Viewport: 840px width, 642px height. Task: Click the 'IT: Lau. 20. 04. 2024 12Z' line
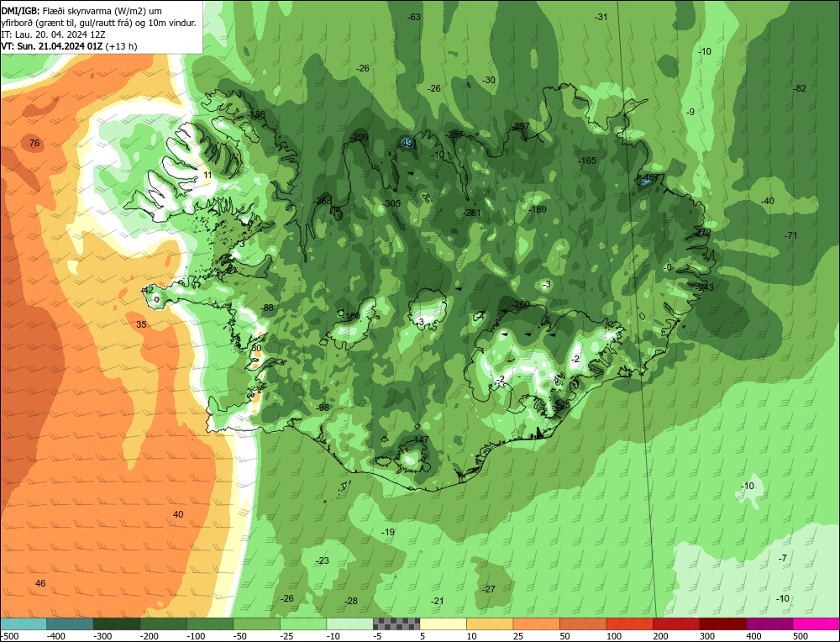click(53, 34)
